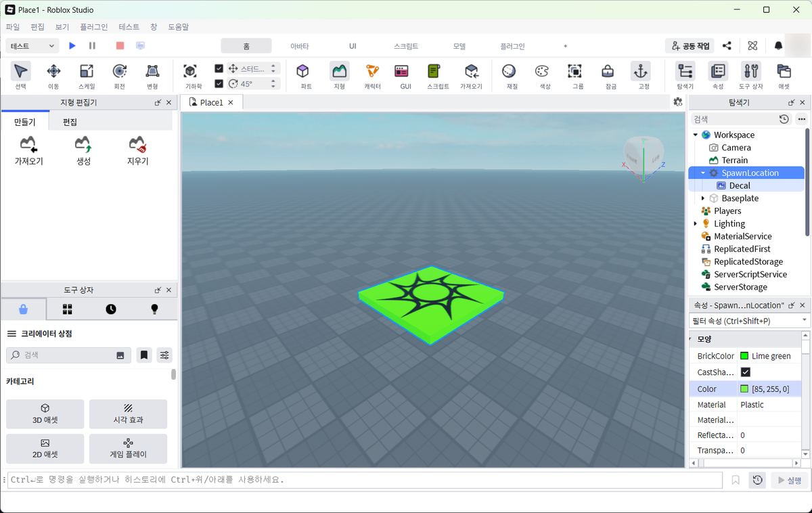Click the 공동 작업 collaborate button
The height and width of the screenshot is (513, 812).
pos(690,46)
